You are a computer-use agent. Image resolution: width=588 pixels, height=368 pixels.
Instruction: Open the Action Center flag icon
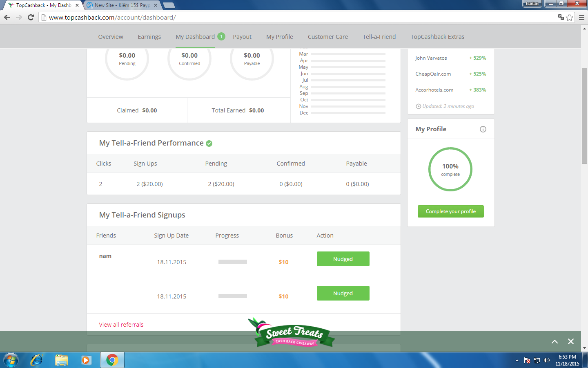(x=527, y=360)
